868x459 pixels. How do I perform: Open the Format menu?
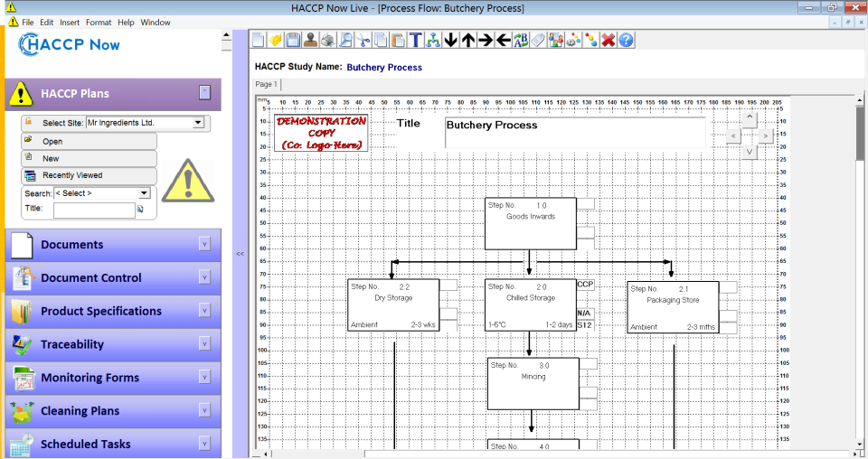click(x=99, y=22)
